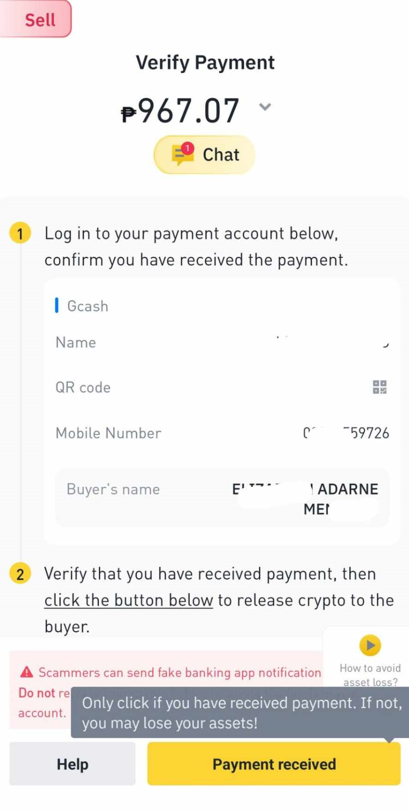This screenshot has height=811, width=409.
Task: Tap the step 2 number badge
Action: pos(20,575)
